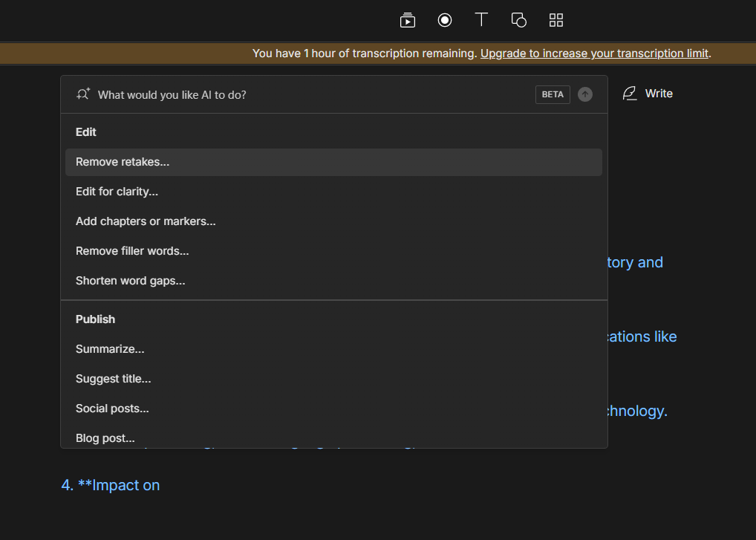This screenshot has width=756, height=540.
Task: Select Social posts option
Action: [112, 409]
